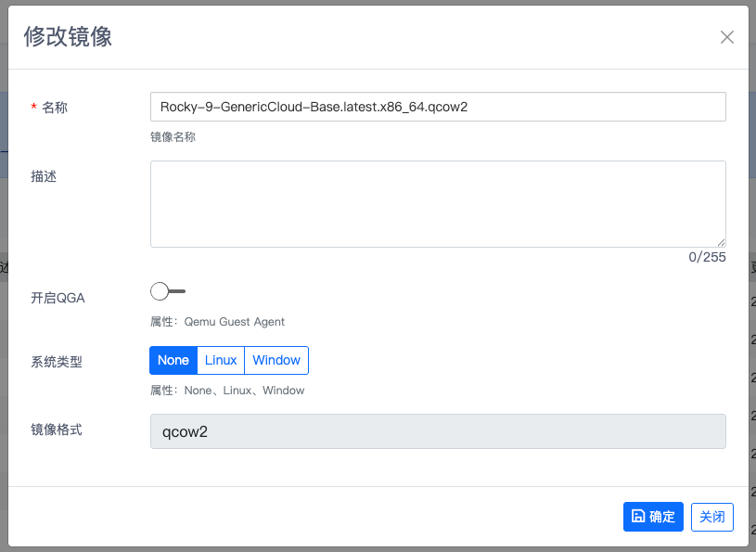Close the 修改镜像 dialog with the X icon

coord(727,37)
